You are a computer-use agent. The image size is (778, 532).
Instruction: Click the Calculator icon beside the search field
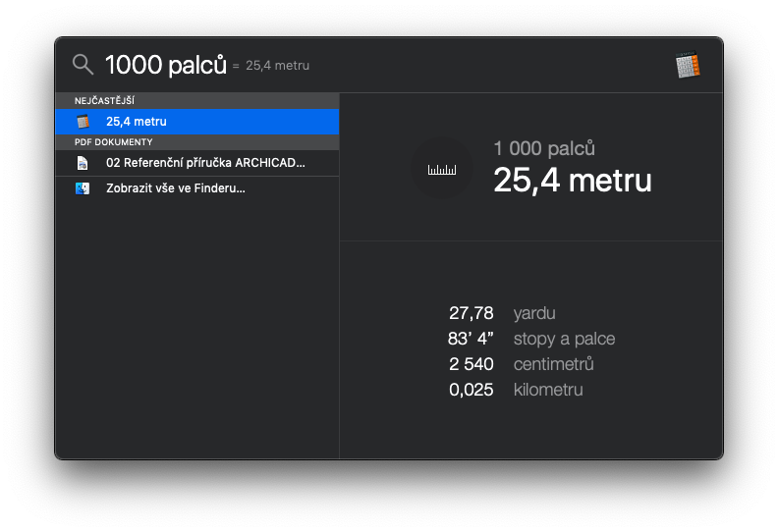click(x=688, y=66)
